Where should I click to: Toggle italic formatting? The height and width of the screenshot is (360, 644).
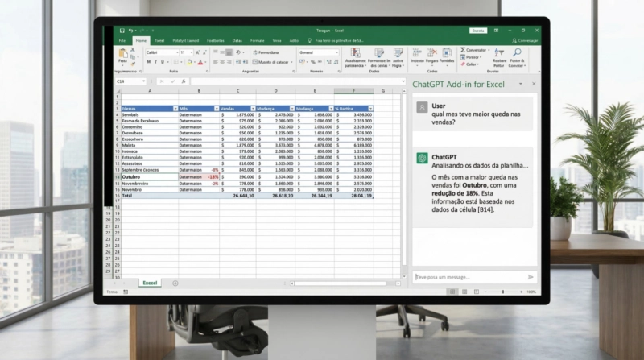155,62
